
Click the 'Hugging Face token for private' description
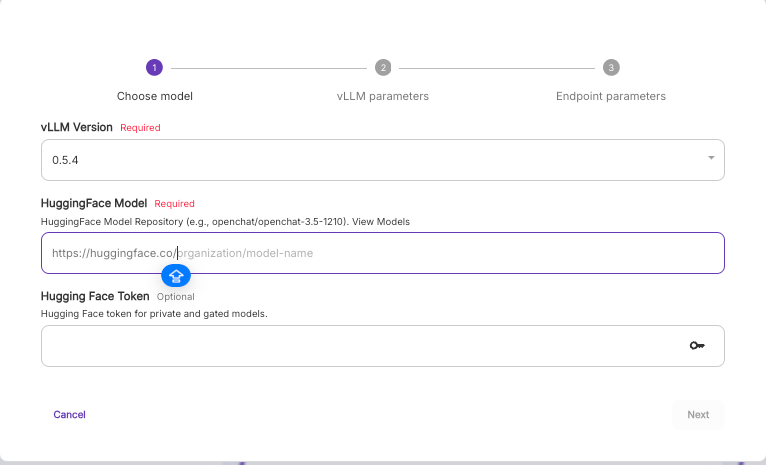(x=154, y=314)
